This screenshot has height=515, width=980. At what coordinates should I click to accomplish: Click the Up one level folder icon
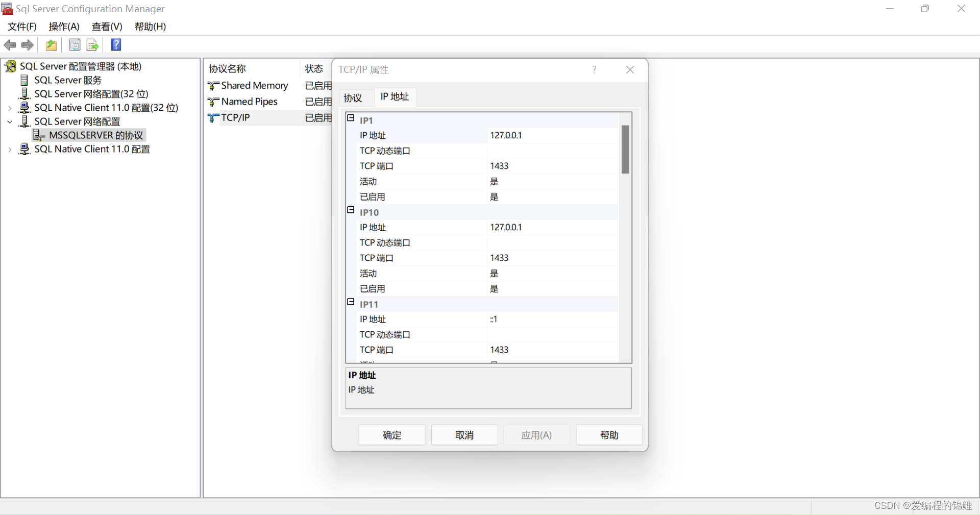point(51,45)
